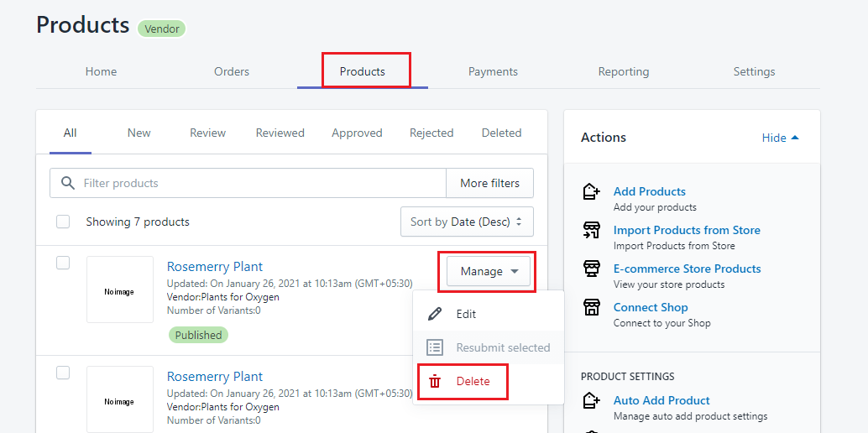This screenshot has height=433, width=868.
Task: Click the Import Products from Store icon
Action: pyautogui.click(x=591, y=231)
